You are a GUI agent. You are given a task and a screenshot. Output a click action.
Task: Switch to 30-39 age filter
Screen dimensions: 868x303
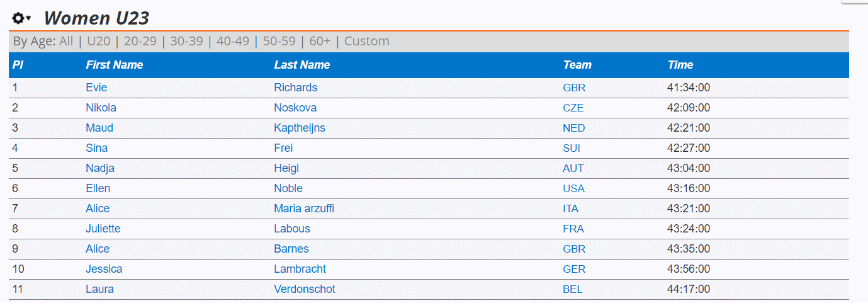[x=186, y=42]
